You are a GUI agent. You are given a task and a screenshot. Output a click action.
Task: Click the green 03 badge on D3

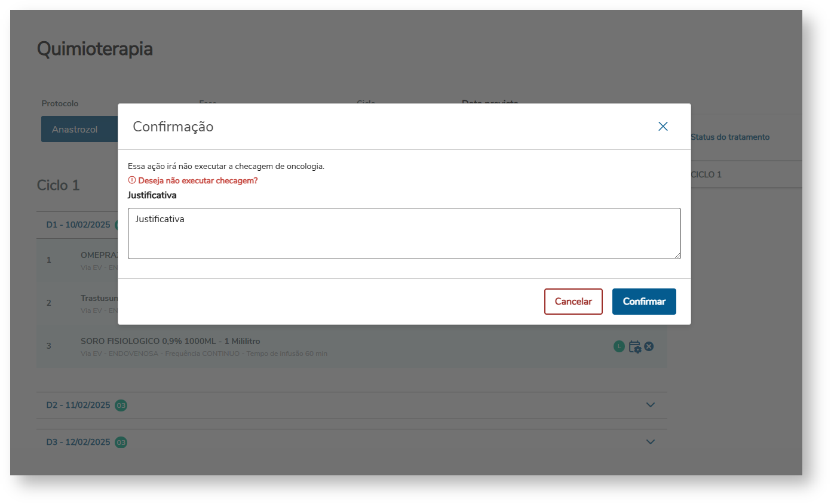click(121, 442)
